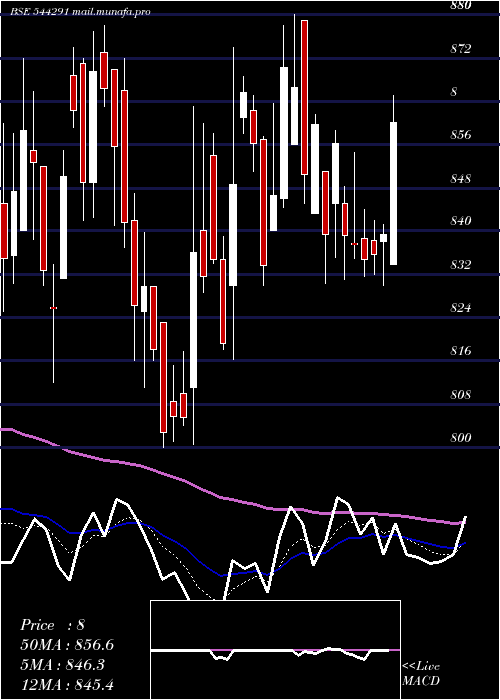Select the 800 price axis label
This screenshot has width=500, height=700.
pos(460,438)
